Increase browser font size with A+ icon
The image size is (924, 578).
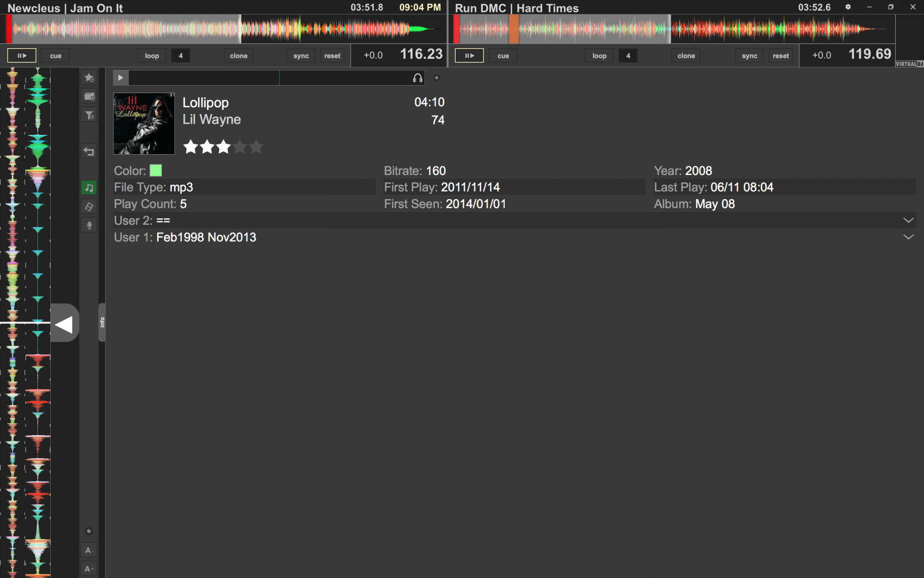pyautogui.click(x=89, y=569)
